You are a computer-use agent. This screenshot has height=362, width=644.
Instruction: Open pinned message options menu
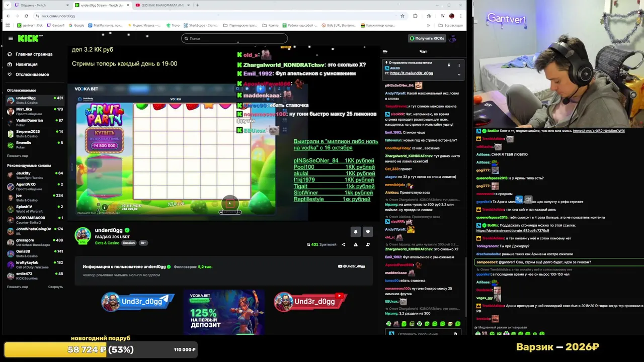(x=459, y=65)
